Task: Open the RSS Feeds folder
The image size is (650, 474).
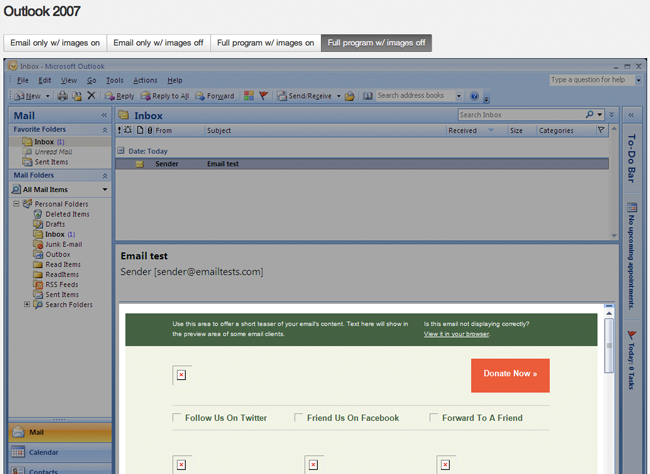Action: (x=56, y=284)
